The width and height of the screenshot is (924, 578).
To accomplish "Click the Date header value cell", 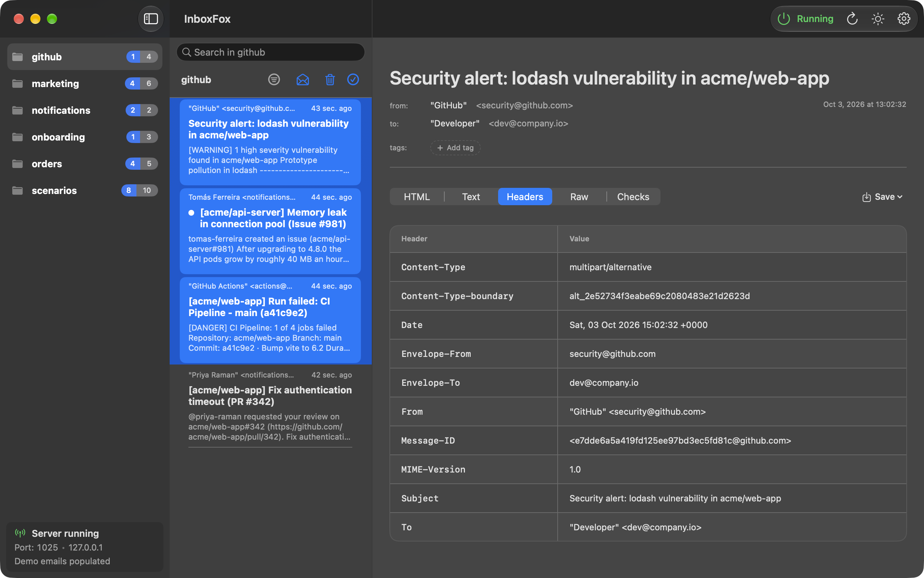I will click(x=732, y=325).
